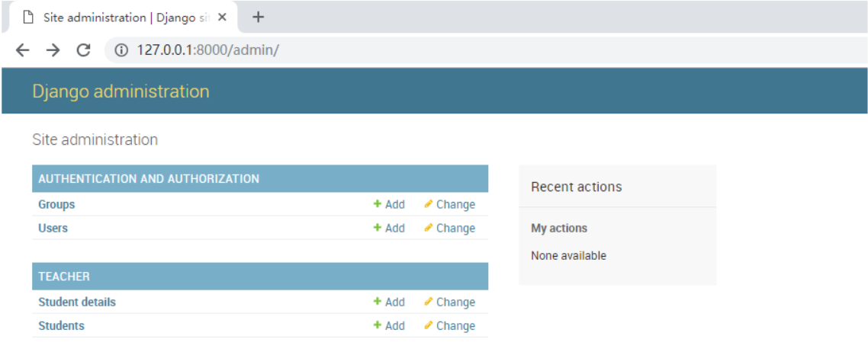This screenshot has width=868, height=352.
Task: Click the browser forward arrow
Action: [53, 50]
